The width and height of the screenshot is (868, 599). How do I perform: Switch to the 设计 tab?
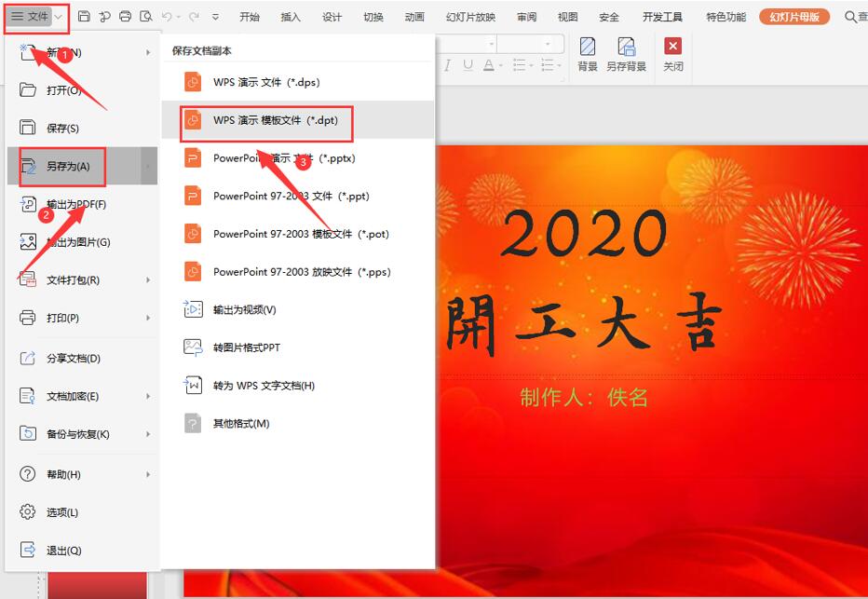tap(332, 17)
